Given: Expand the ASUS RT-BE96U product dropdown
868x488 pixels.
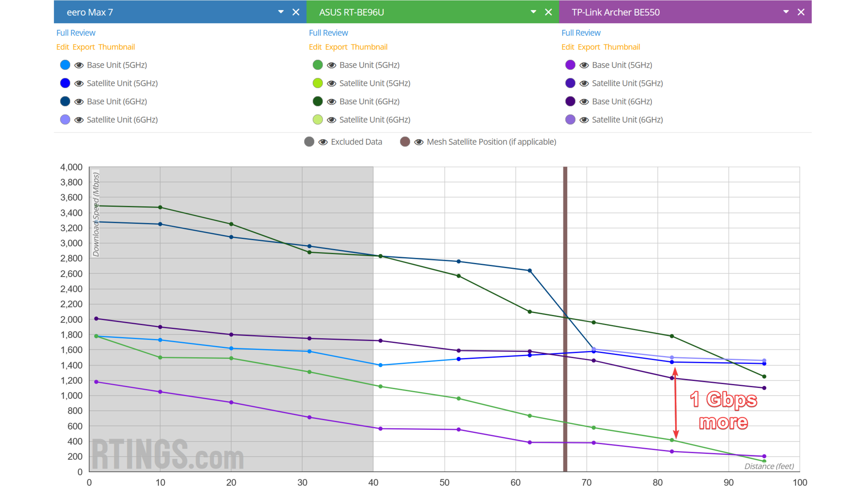Looking at the screenshot, I should (x=533, y=12).
